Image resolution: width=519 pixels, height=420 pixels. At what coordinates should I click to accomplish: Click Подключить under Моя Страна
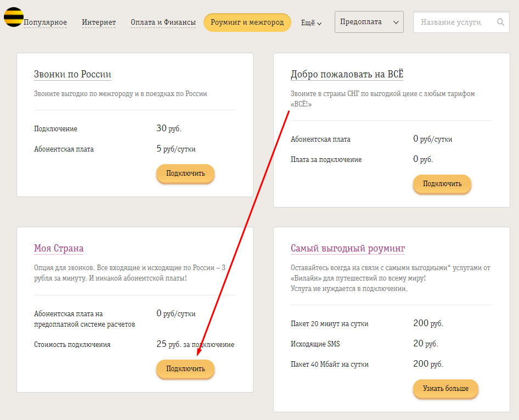[185, 369]
